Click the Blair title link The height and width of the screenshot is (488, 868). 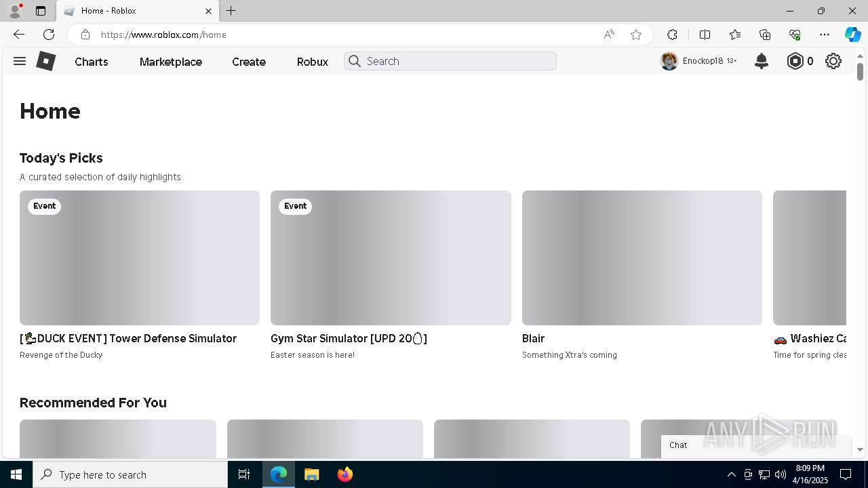[x=534, y=338]
